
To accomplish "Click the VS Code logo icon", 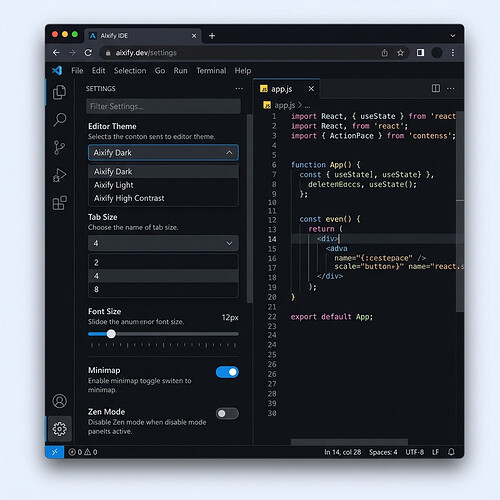I will point(57,70).
